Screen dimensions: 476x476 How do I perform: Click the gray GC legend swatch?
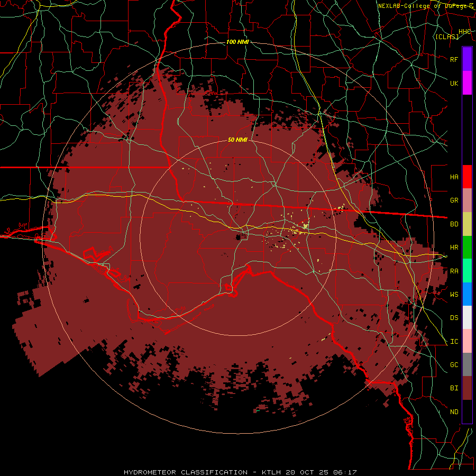point(467,364)
